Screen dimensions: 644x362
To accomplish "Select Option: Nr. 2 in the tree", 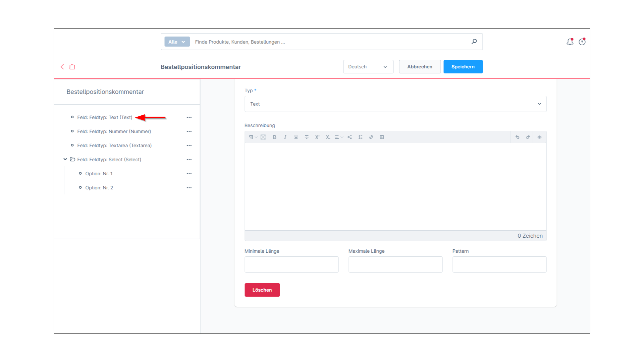I will pos(99,188).
